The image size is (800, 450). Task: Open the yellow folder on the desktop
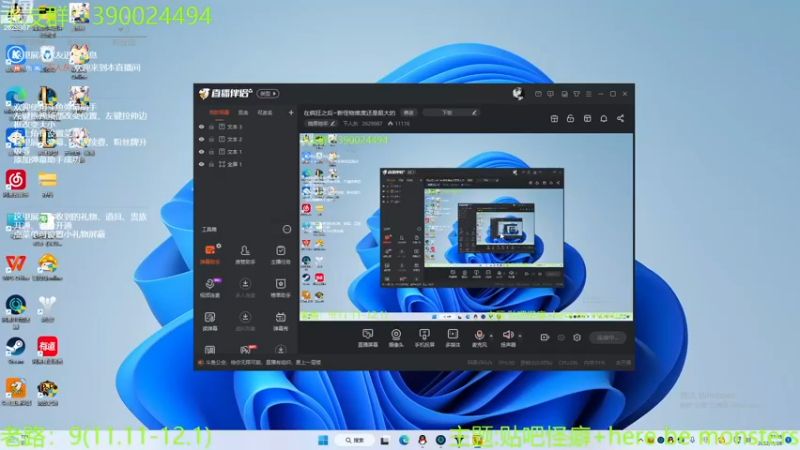pyautogui.click(x=47, y=183)
